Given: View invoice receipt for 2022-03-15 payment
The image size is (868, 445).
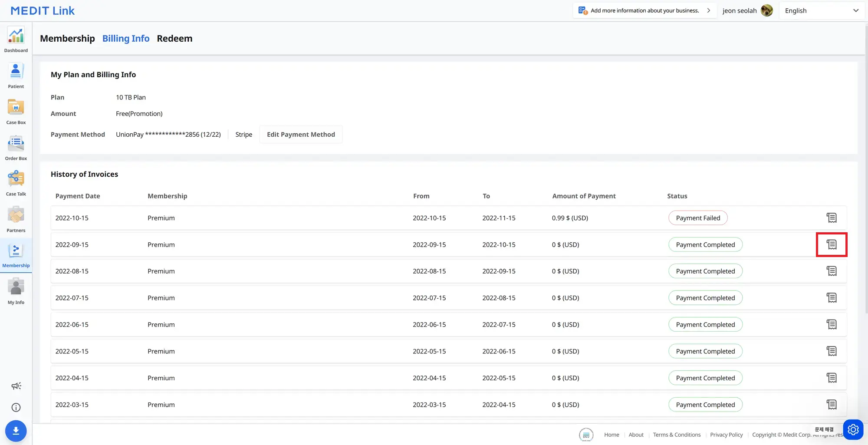Looking at the screenshot, I should coord(832,405).
